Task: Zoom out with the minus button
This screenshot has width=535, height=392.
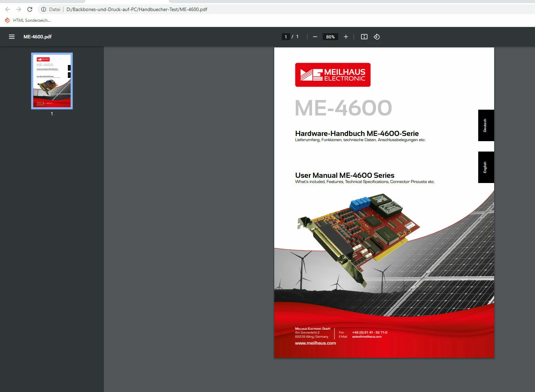Action: click(315, 37)
